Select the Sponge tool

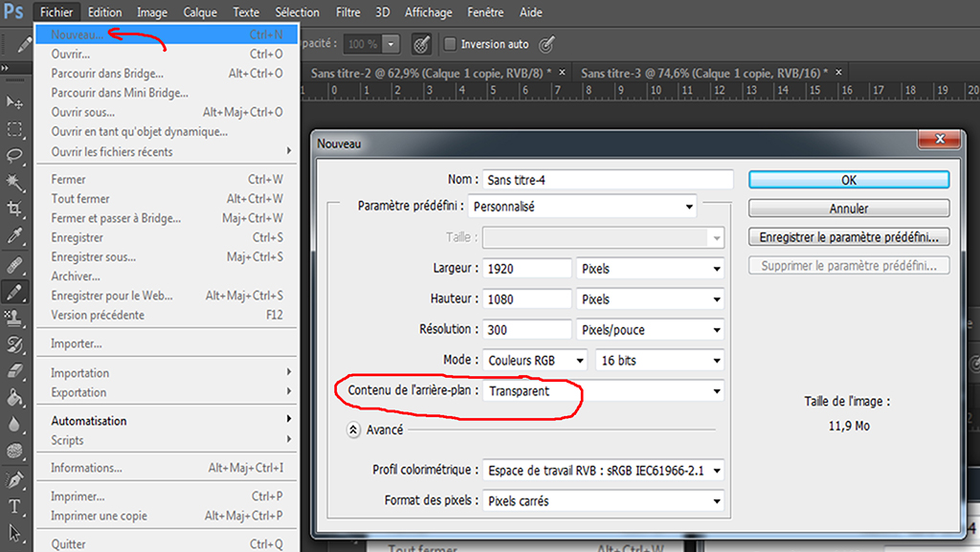(x=13, y=451)
